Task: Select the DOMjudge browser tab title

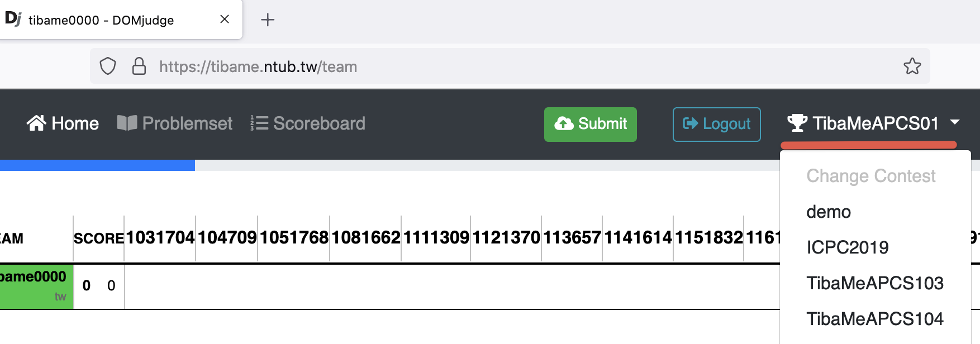Action: 101,21
